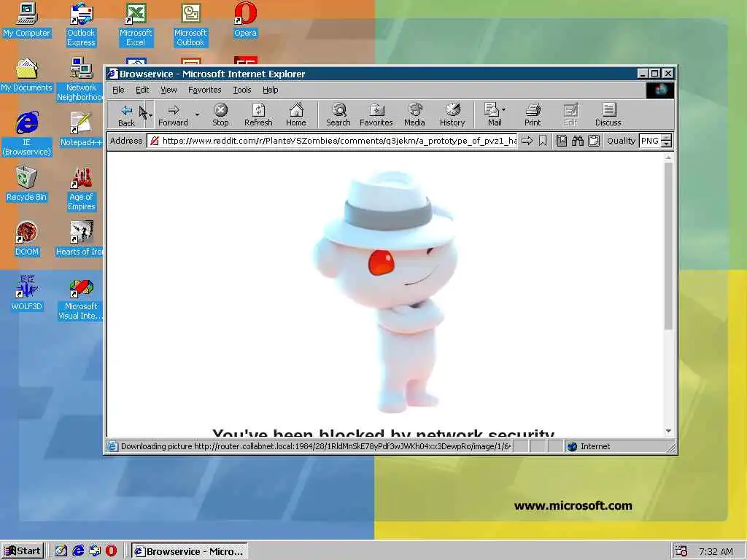Open the Help menu
Image resolution: width=747 pixels, height=560 pixels.
[270, 90]
